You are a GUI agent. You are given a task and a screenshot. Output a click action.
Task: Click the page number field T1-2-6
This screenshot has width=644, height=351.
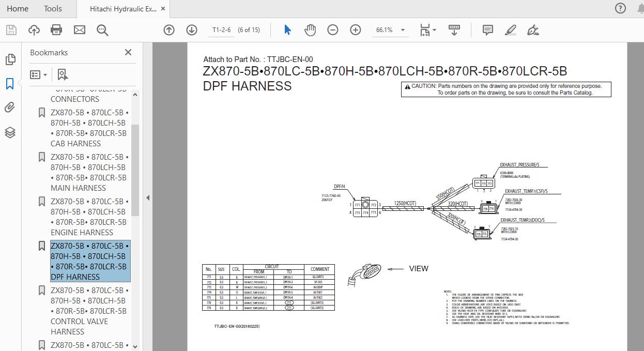click(x=222, y=30)
